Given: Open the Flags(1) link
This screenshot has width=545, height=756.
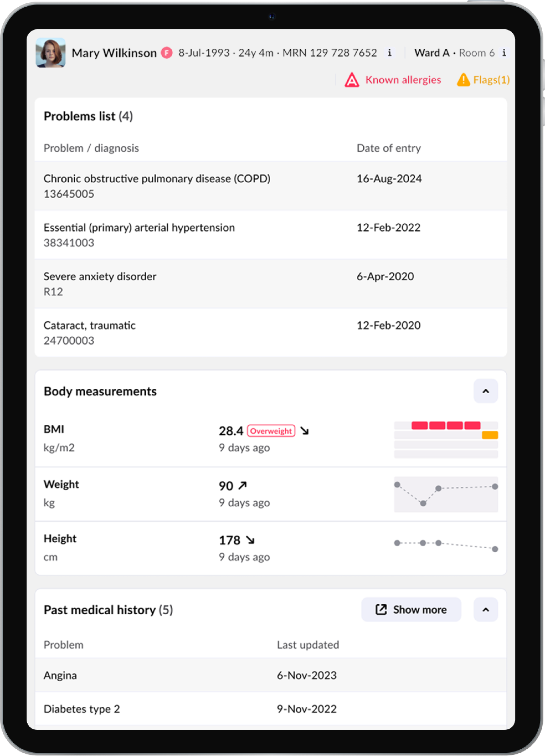Looking at the screenshot, I should click(x=491, y=80).
